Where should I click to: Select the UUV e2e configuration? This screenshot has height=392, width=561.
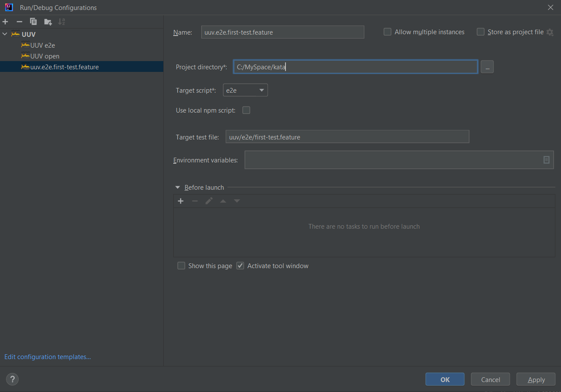click(x=81, y=45)
